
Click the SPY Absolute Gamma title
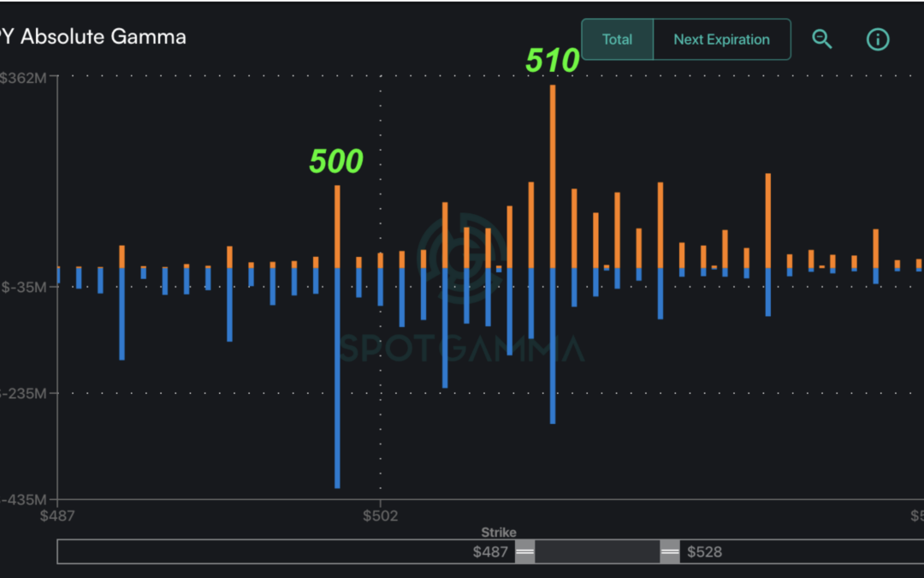tap(92, 37)
